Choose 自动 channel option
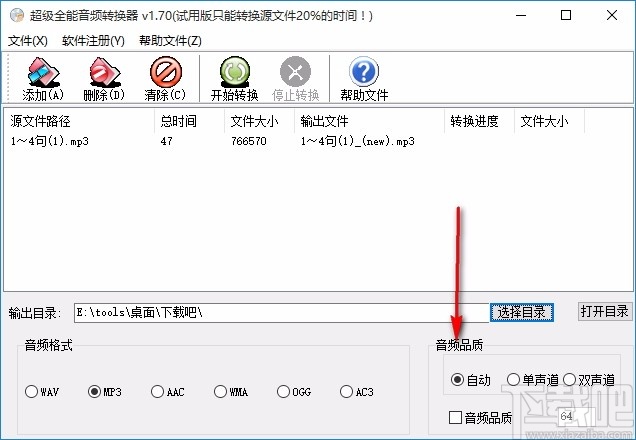 pyautogui.click(x=471, y=380)
